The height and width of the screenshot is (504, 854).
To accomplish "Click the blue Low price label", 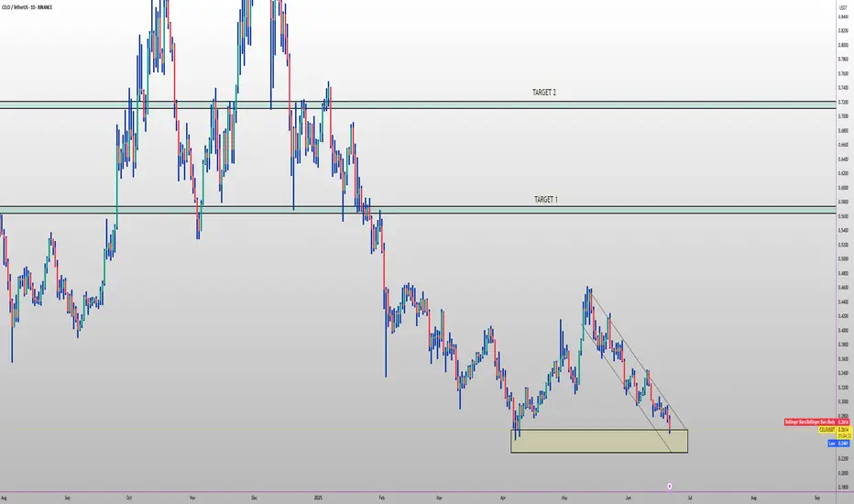I will 838,444.
